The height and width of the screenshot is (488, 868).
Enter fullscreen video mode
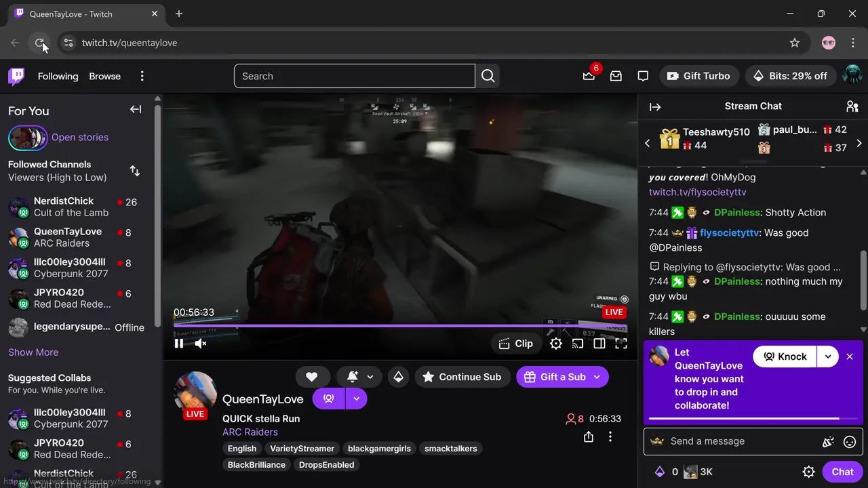coord(621,344)
